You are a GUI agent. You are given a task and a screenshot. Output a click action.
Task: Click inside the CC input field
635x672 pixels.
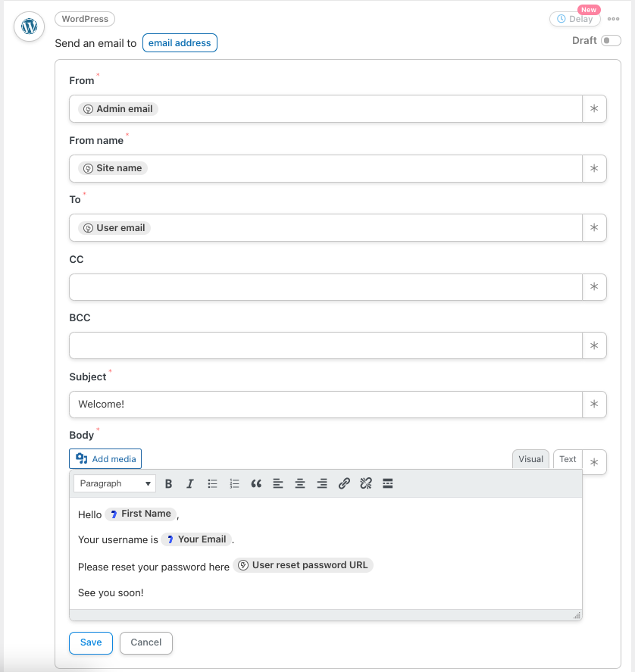325,286
